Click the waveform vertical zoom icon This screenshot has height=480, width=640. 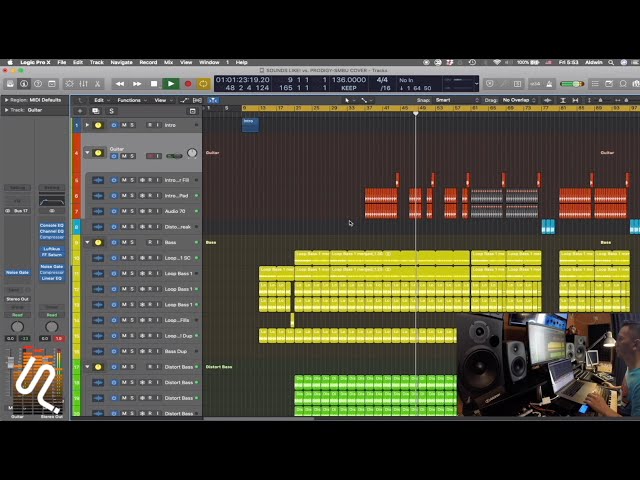548,100
